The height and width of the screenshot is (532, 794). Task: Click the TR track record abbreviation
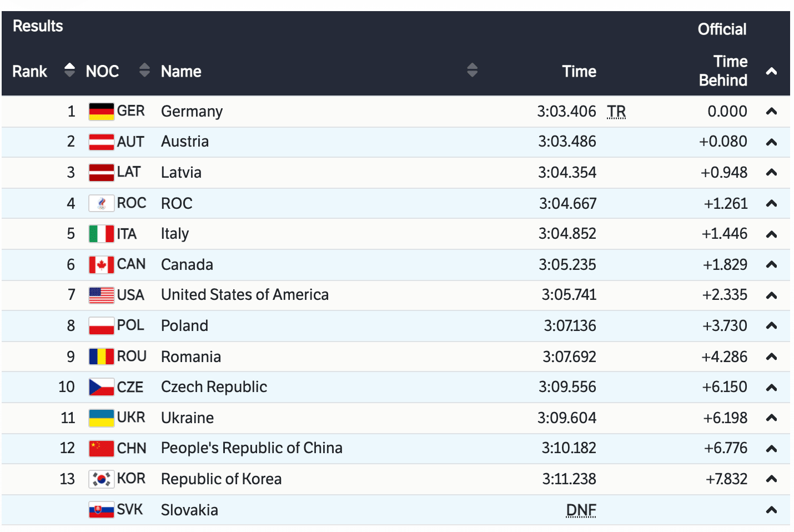[x=616, y=112]
